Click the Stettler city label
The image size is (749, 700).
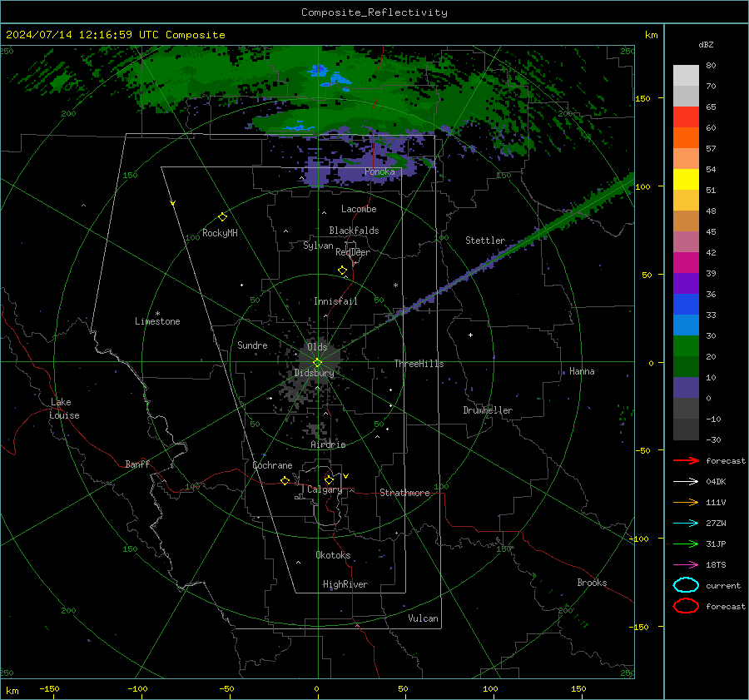[485, 241]
